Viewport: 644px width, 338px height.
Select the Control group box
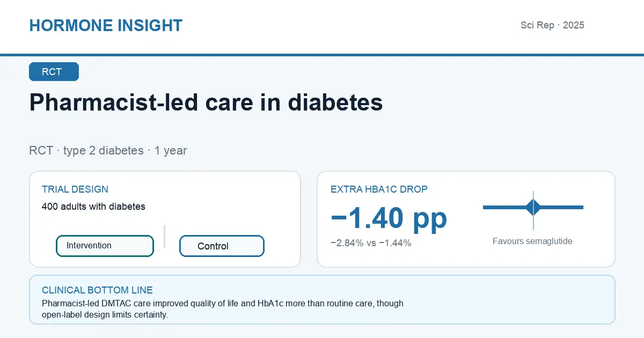pos(222,246)
